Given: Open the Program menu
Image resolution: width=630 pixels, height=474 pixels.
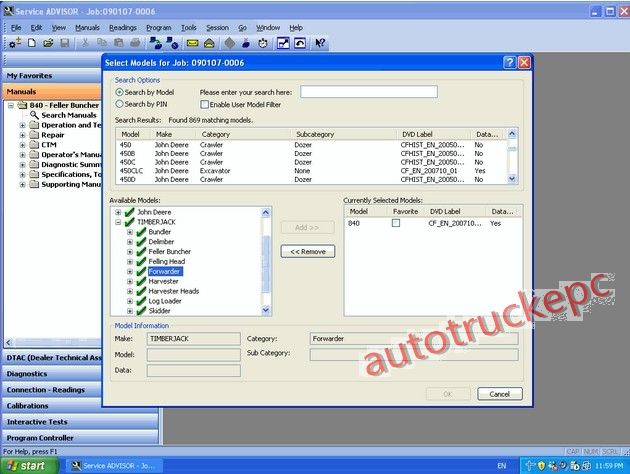Looking at the screenshot, I should (x=158, y=28).
